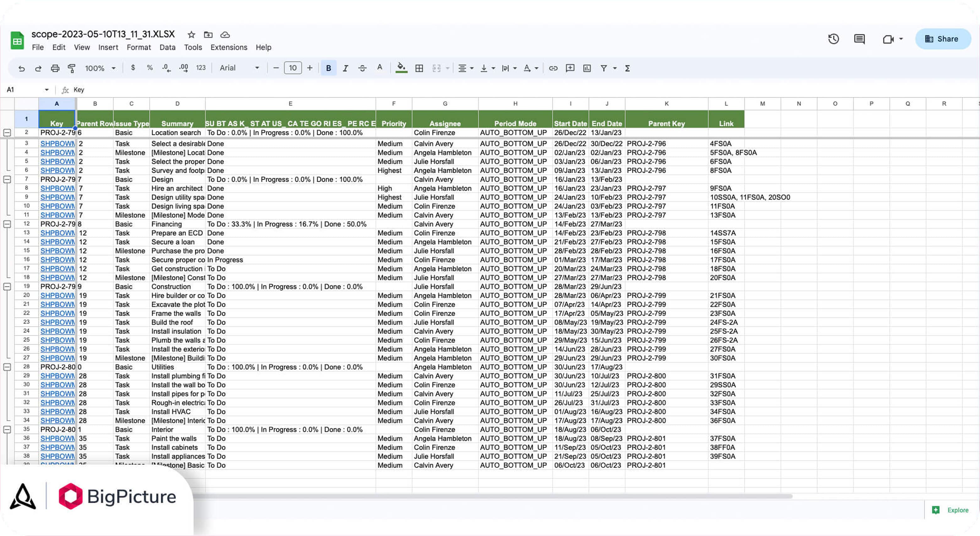Click the horizontal scrollbar
The image size is (980, 536).
coord(493,496)
